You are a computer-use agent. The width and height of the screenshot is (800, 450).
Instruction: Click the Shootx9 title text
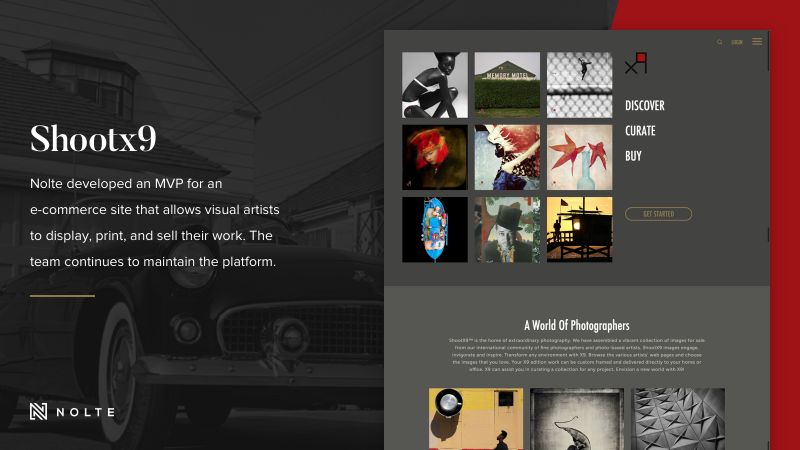coord(93,139)
